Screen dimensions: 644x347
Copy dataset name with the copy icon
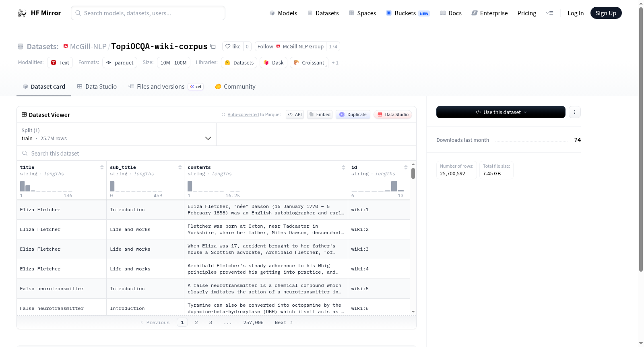pos(213,46)
